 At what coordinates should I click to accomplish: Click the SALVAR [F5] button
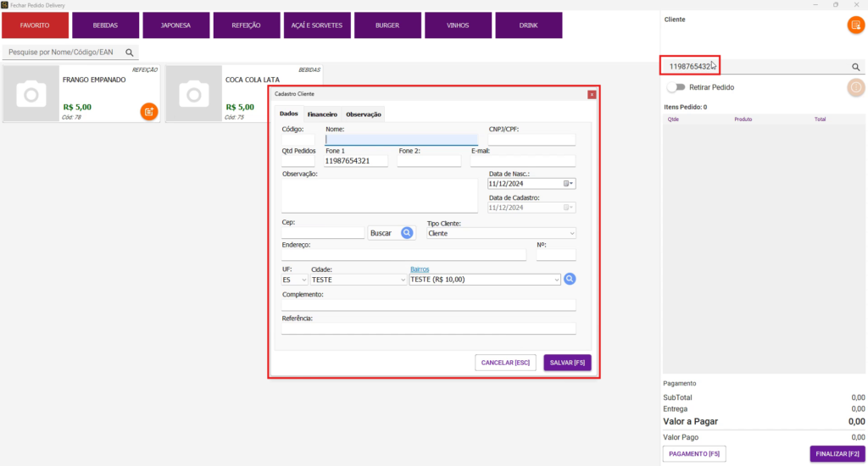point(567,363)
